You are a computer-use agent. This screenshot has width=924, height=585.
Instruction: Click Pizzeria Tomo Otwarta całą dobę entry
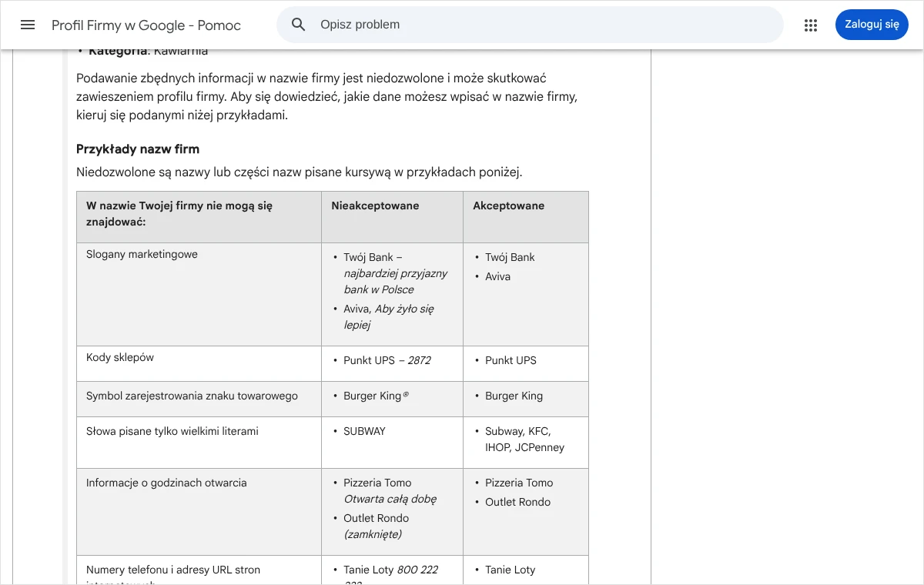click(x=390, y=491)
